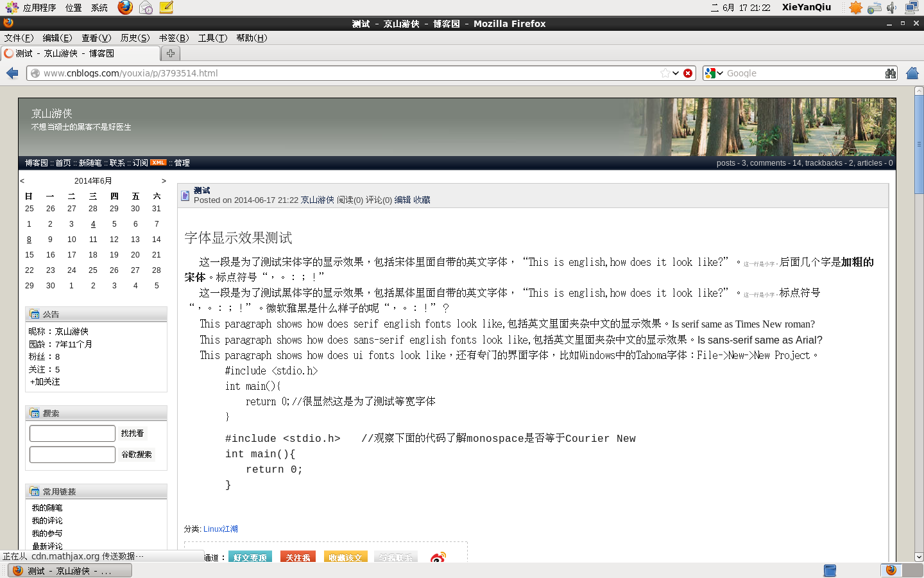This screenshot has width=924, height=578.
Task: Open the 位置 system menu
Action: pos(73,8)
